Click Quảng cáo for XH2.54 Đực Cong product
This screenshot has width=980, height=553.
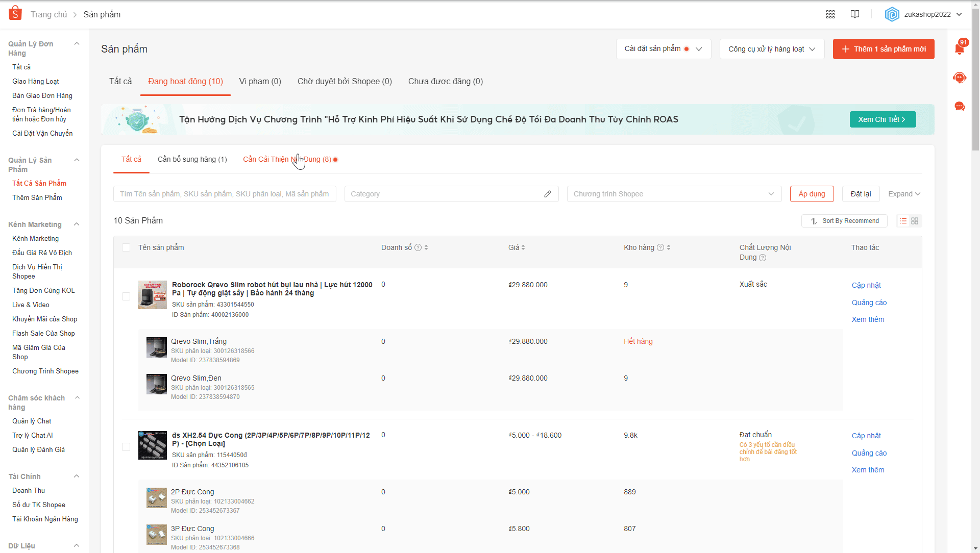click(x=869, y=453)
